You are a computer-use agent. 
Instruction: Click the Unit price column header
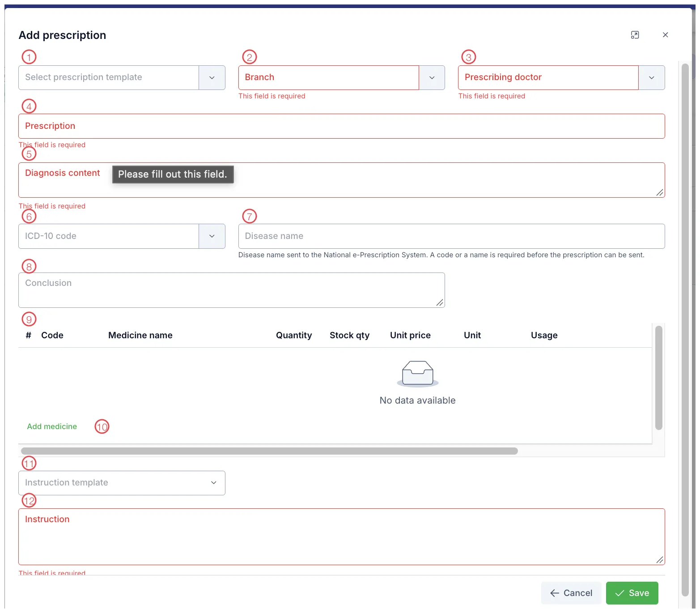click(410, 335)
